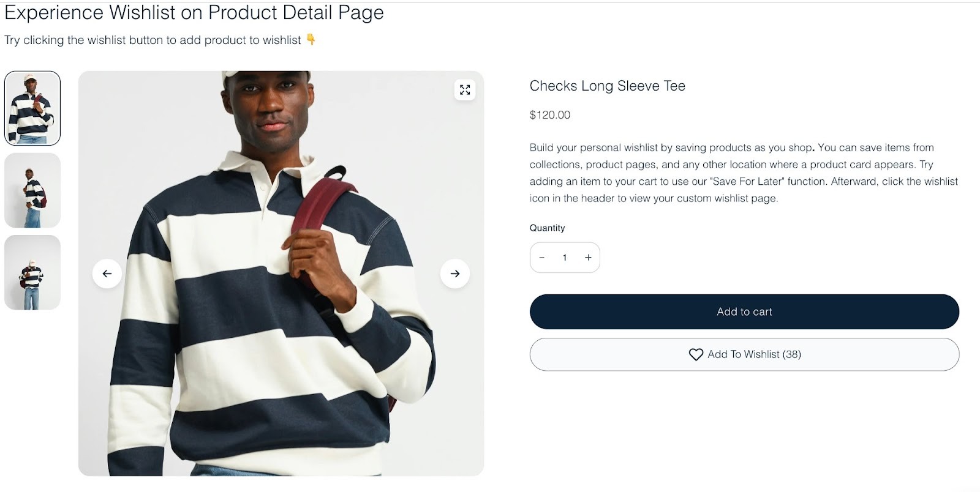The width and height of the screenshot is (980, 492).
Task: Tap the heart outline next to wishlist count
Action: (695, 354)
